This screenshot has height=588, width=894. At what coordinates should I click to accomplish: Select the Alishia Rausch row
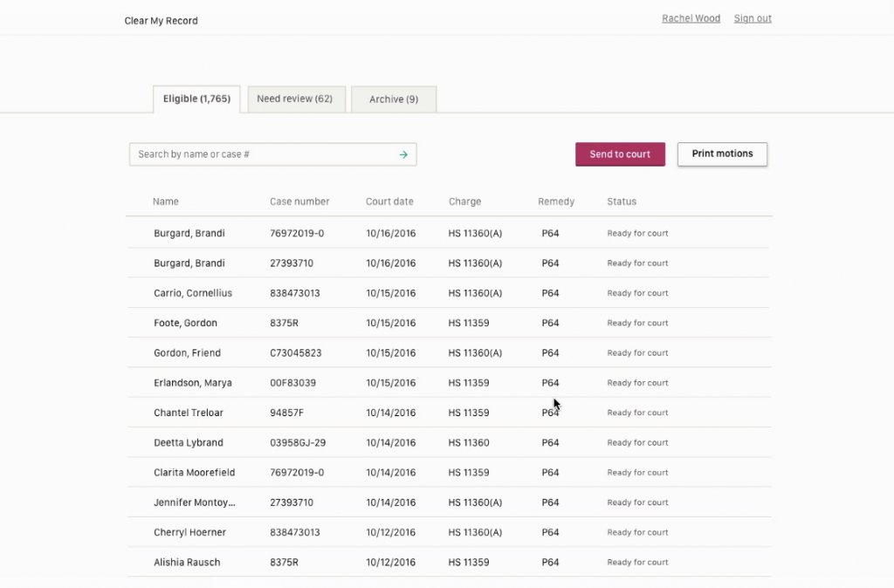[x=449, y=563]
